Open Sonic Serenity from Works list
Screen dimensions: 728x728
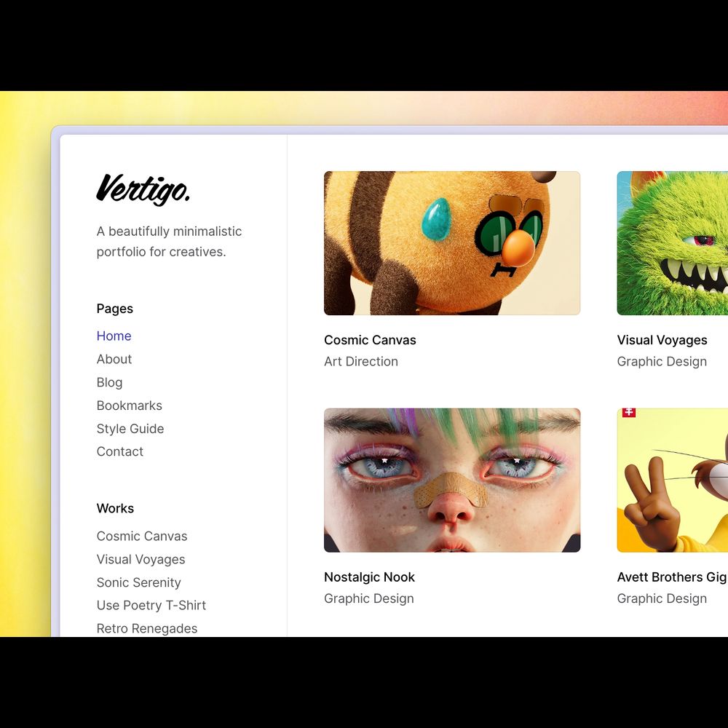[138, 582]
